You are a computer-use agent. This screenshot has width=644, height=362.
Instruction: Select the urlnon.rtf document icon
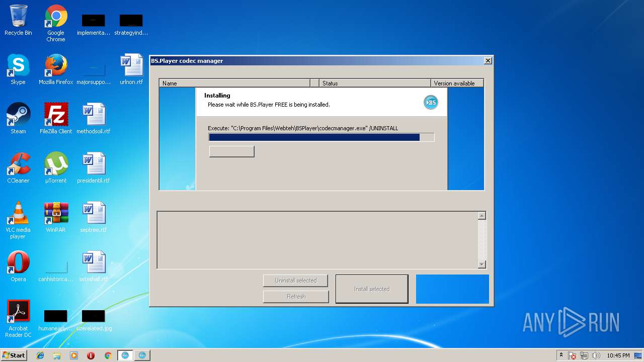[131, 69]
